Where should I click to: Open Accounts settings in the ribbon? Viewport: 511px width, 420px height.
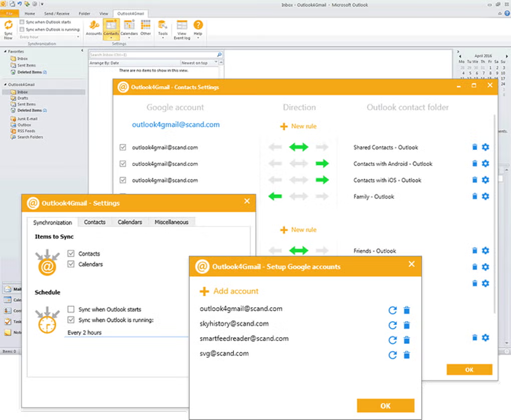point(94,28)
